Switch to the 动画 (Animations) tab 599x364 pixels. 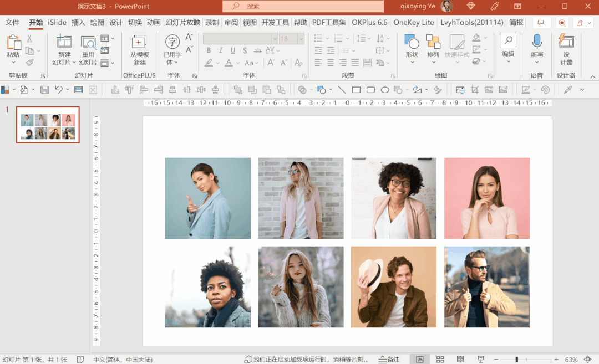click(x=154, y=23)
